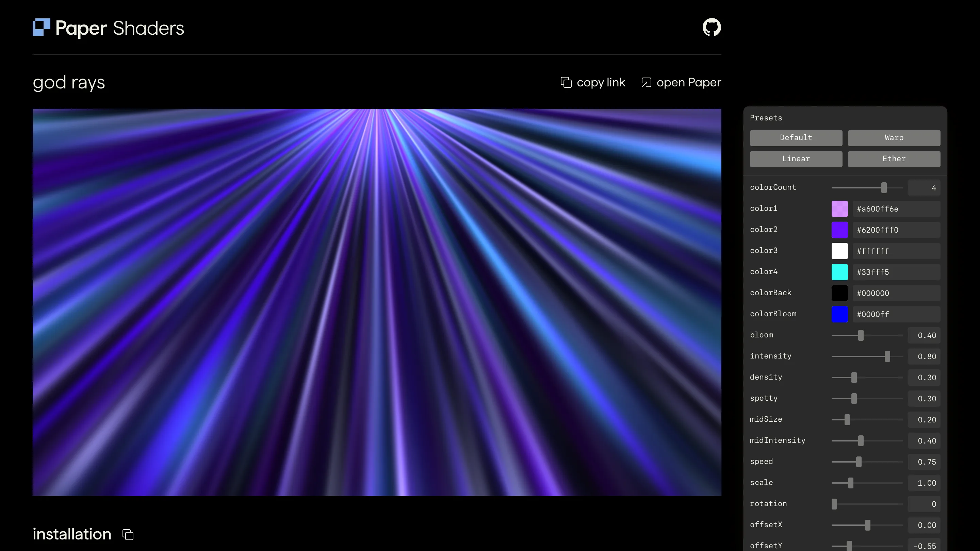Click the bloom value field
980x551 pixels.
924,335
